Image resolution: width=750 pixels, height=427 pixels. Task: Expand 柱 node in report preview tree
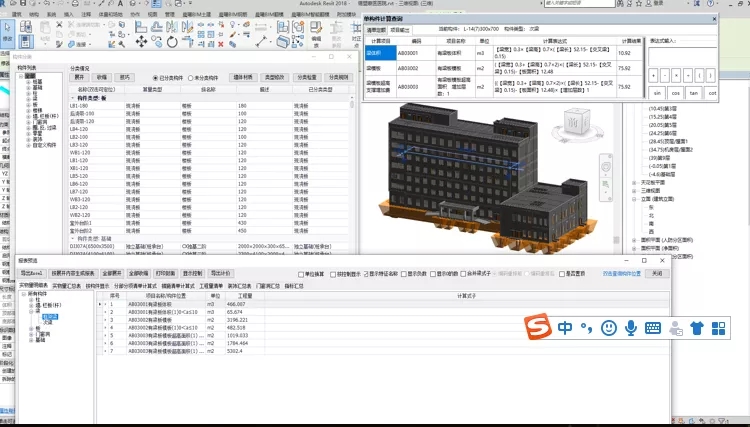click(x=31, y=300)
